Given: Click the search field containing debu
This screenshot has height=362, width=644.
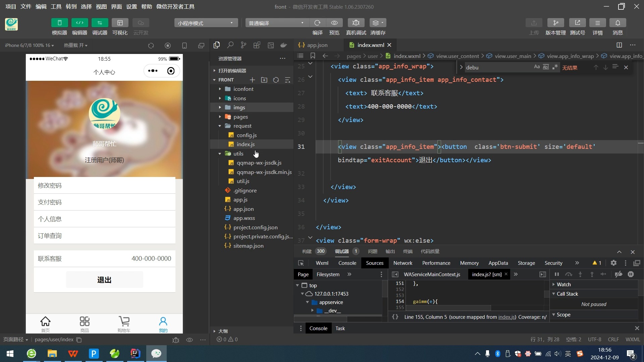Looking at the screenshot, I should point(498,67).
